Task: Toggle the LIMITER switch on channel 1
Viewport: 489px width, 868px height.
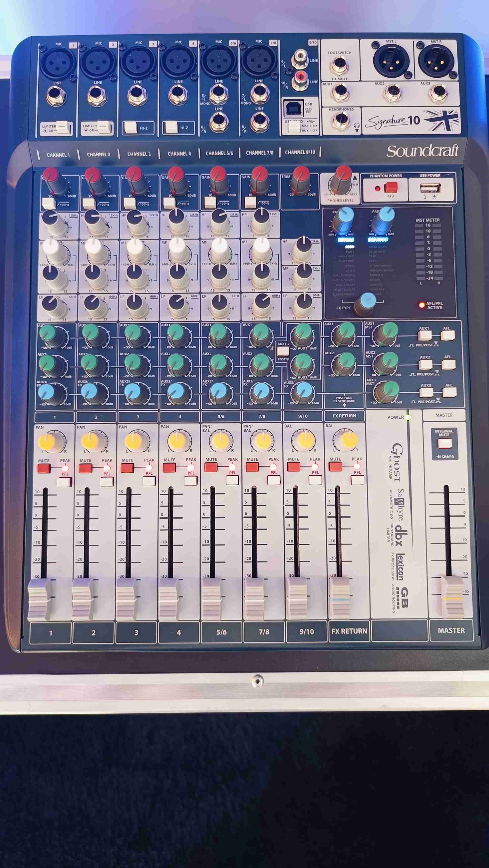Action: pos(63,127)
